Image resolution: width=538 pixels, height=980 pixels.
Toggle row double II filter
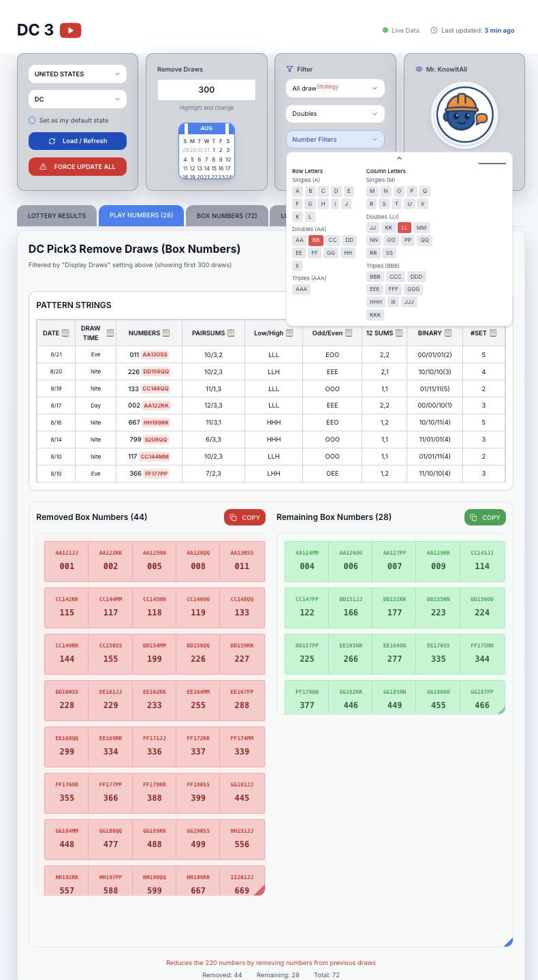click(297, 266)
